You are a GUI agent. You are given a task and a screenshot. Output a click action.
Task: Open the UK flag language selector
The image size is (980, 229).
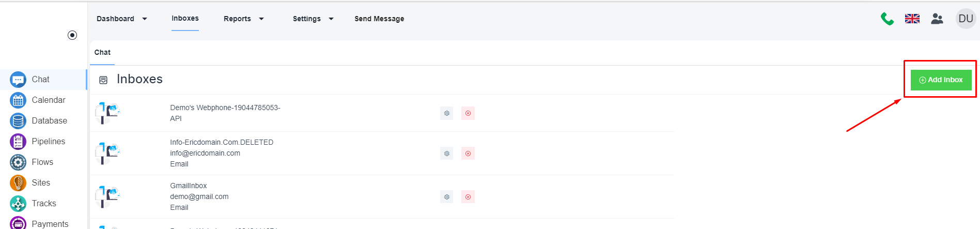(x=912, y=19)
